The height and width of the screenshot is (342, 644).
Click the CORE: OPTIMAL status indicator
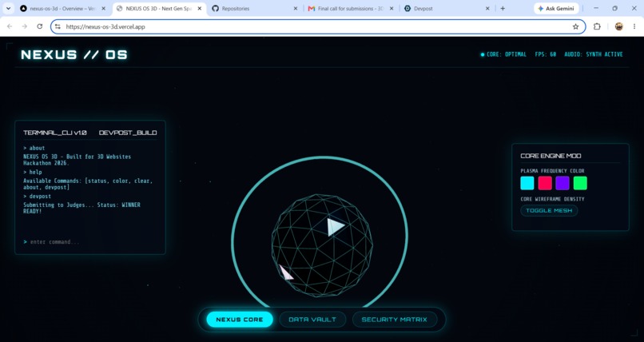503,54
